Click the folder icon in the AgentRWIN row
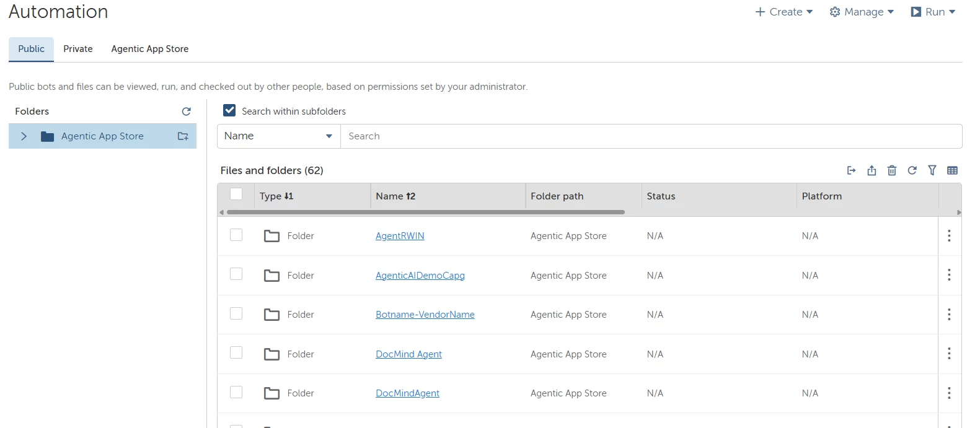The image size is (980, 428). coord(271,236)
